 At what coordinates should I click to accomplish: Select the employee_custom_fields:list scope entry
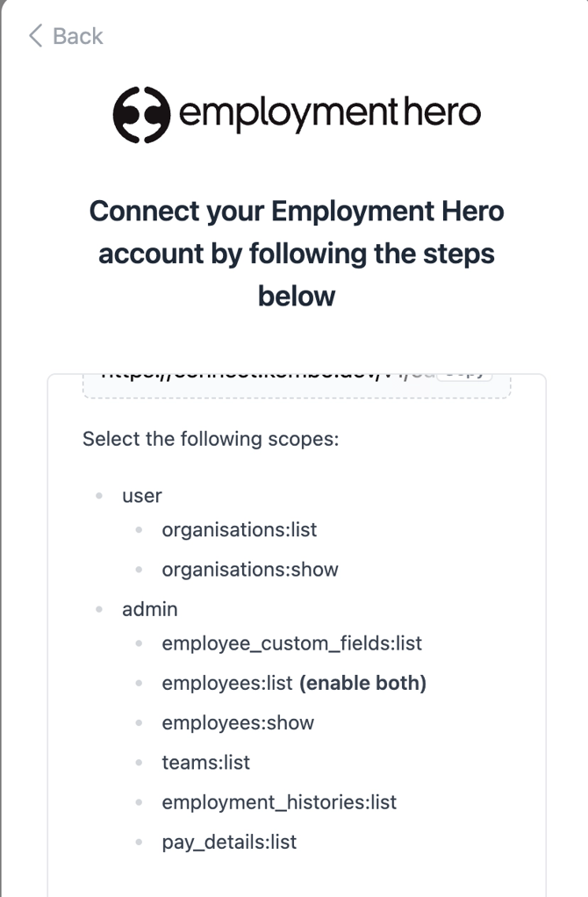click(x=291, y=643)
